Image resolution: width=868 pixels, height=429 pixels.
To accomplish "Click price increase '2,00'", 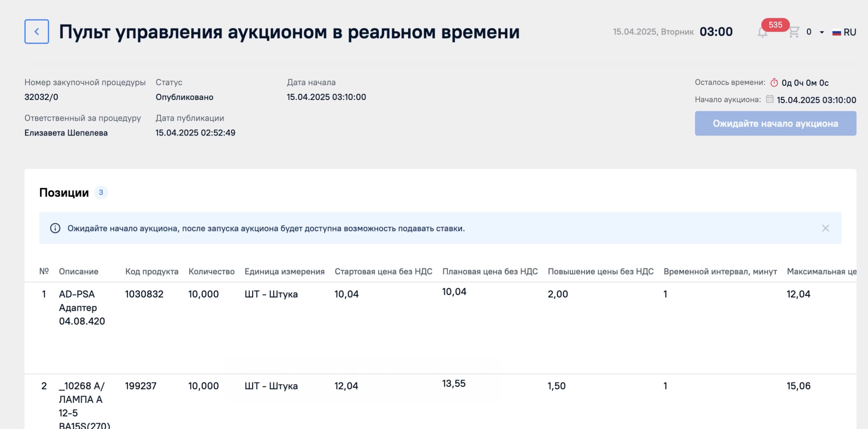I will coord(558,294).
